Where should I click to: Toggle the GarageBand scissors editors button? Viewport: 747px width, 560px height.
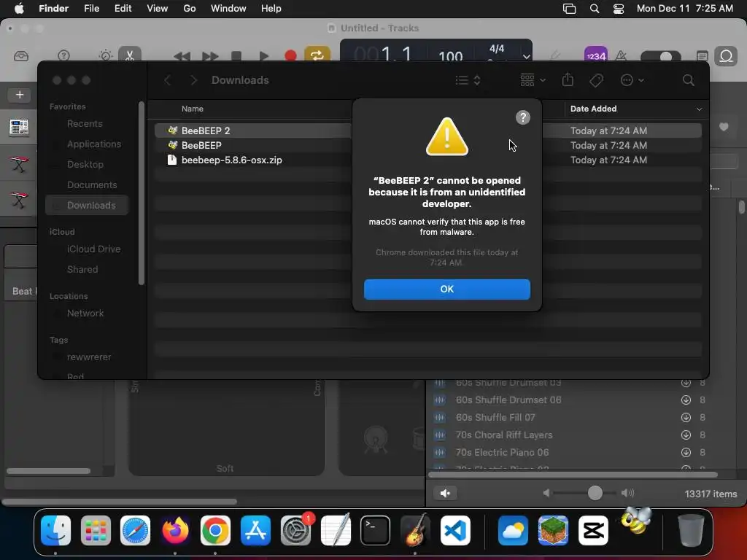130,54
